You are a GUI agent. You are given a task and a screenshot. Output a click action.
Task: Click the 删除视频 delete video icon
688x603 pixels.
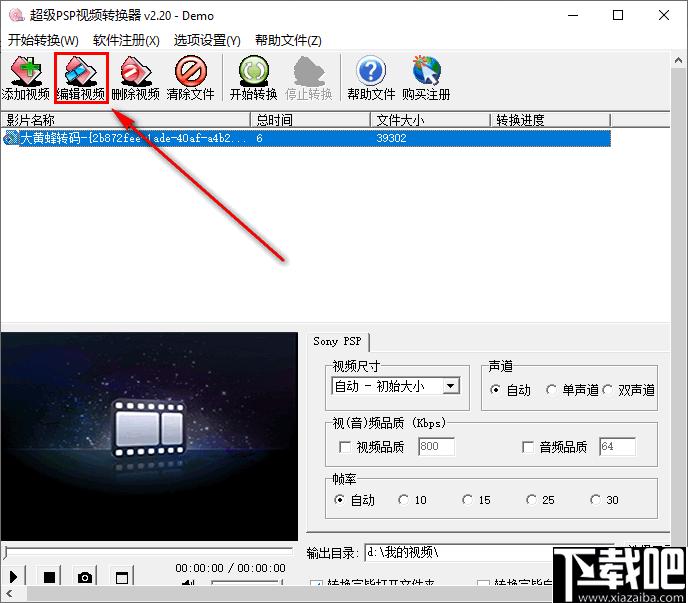pos(136,79)
